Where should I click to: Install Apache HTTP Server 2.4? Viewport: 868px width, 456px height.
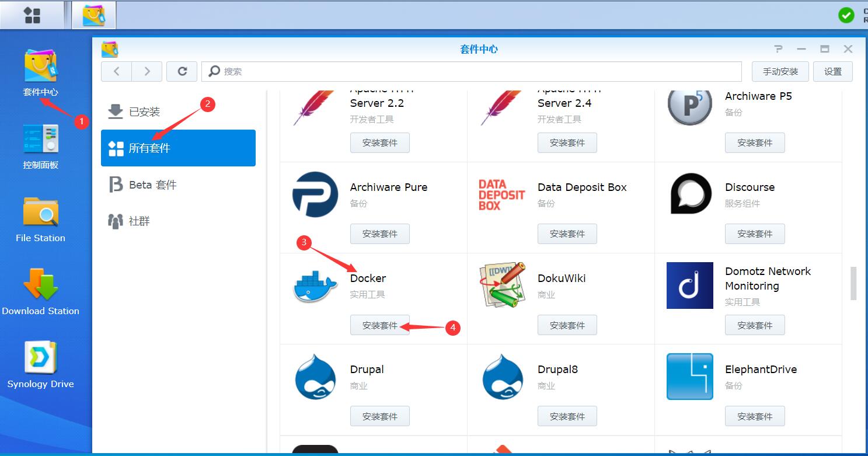567,142
